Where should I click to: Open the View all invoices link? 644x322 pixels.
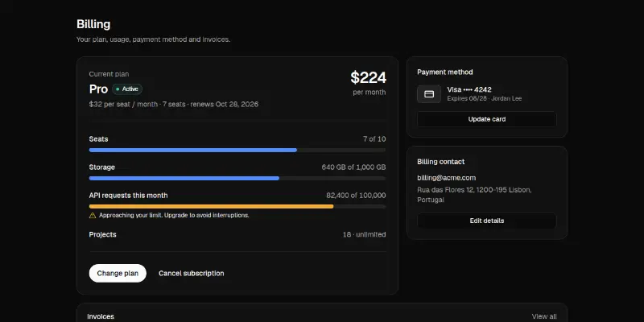(x=544, y=316)
